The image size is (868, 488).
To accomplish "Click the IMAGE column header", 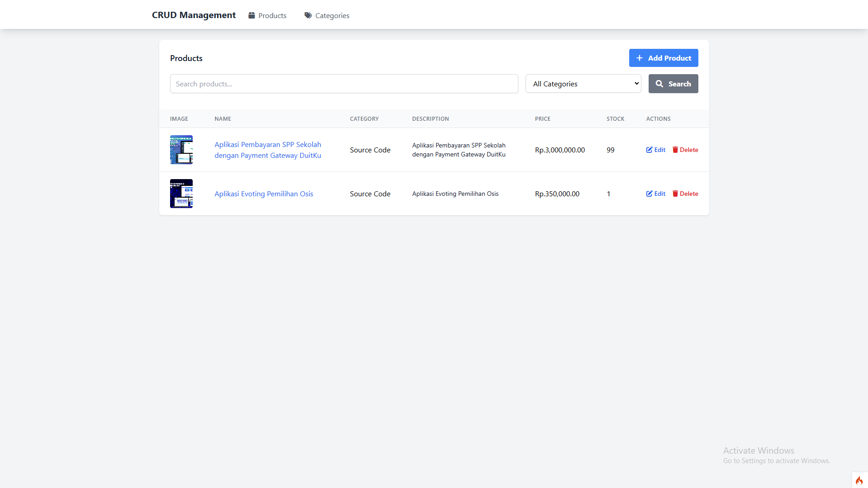I will click(179, 118).
